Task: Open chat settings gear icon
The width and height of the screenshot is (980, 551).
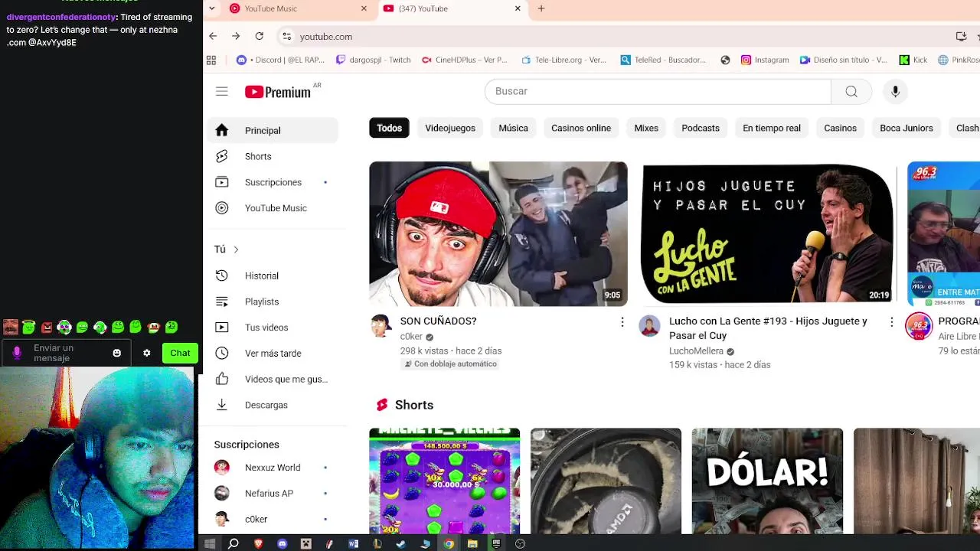Action: click(x=147, y=353)
